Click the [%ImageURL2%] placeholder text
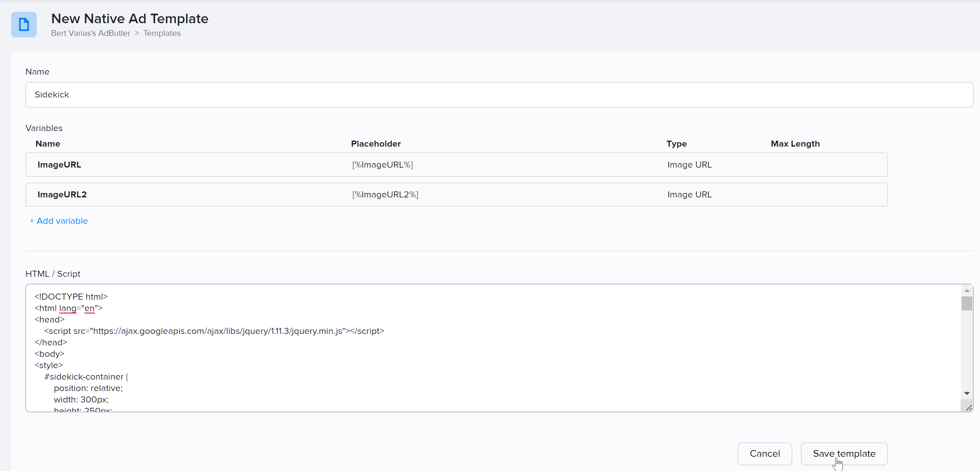980x471 pixels. [385, 195]
